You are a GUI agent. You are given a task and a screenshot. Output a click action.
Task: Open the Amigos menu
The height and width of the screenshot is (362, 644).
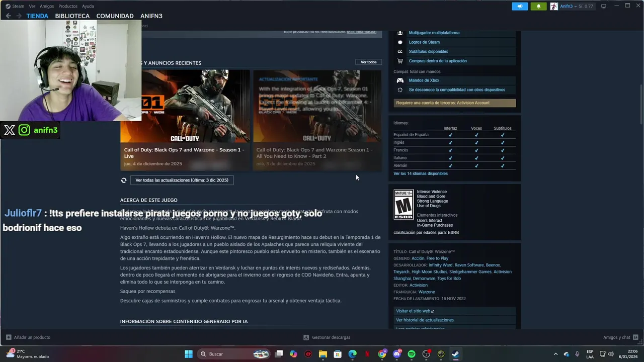pyautogui.click(x=47, y=6)
